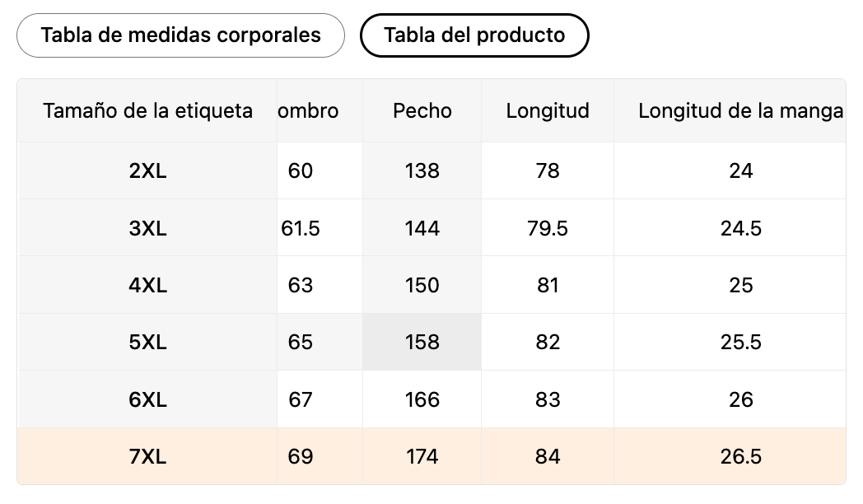Screen dimensions: 863x504
Task: Click the 61.5 shoulder value
Action: (x=301, y=228)
